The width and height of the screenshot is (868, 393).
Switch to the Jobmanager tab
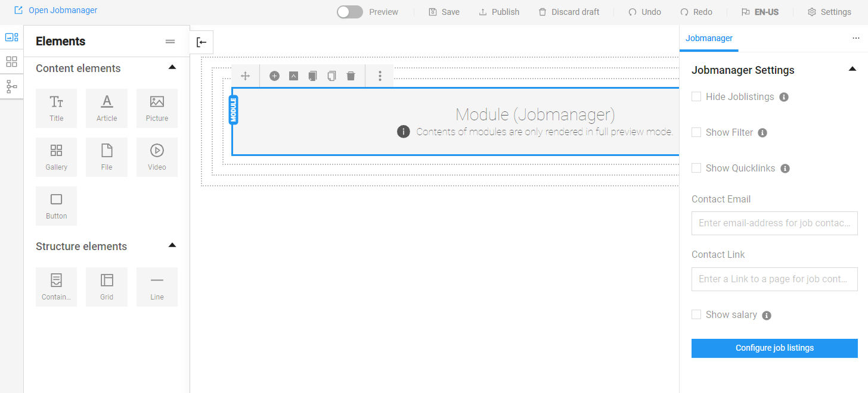click(x=709, y=38)
